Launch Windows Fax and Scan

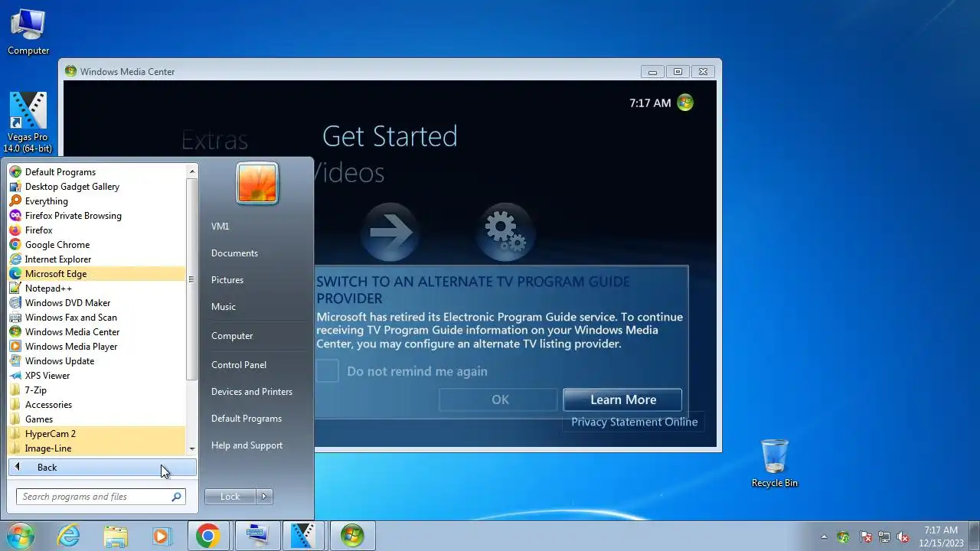pyautogui.click(x=96, y=318)
